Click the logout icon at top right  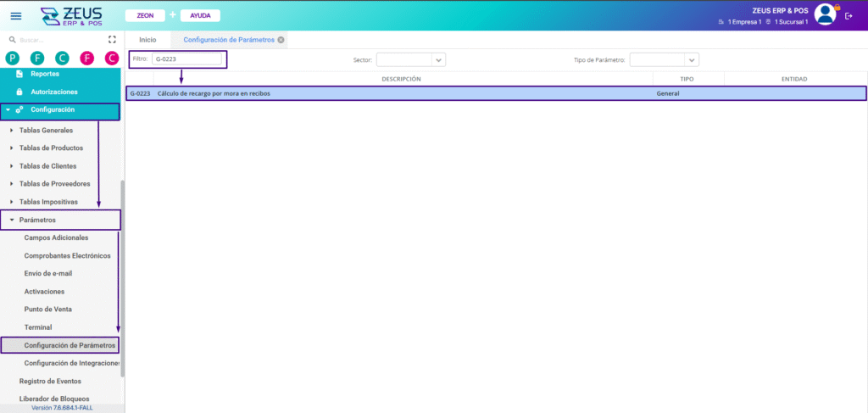click(x=849, y=15)
